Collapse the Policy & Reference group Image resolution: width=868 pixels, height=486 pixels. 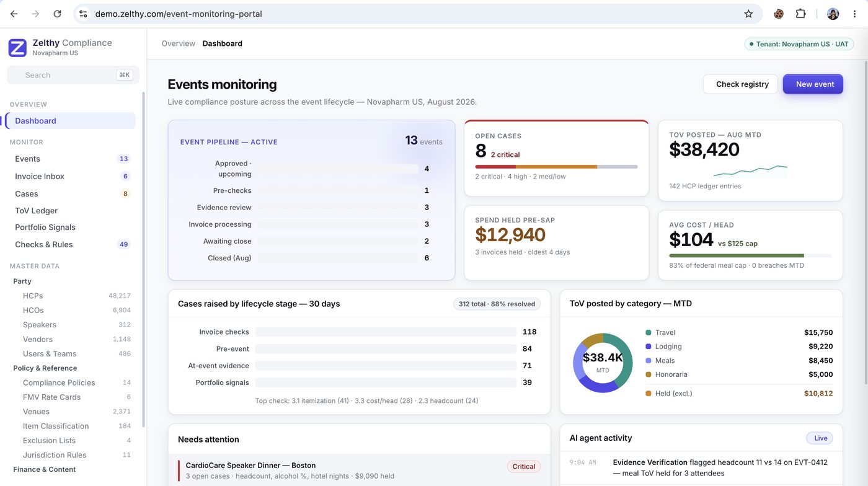(45, 368)
